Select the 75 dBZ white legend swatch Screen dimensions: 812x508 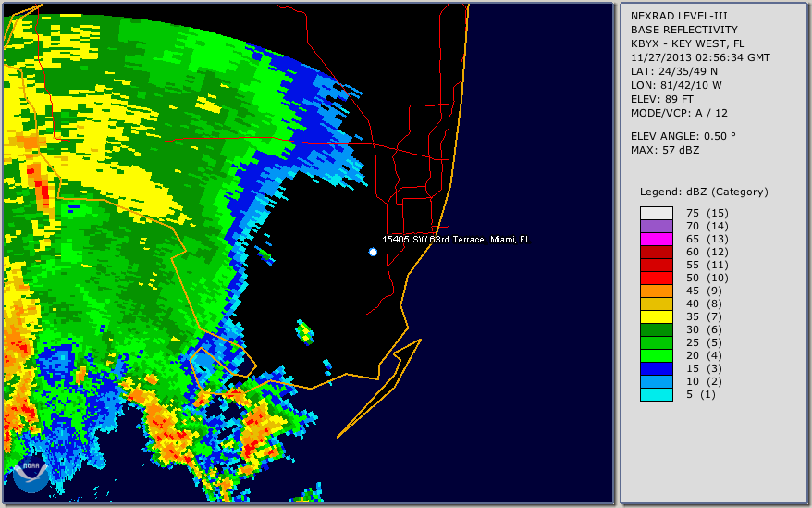(656, 213)
